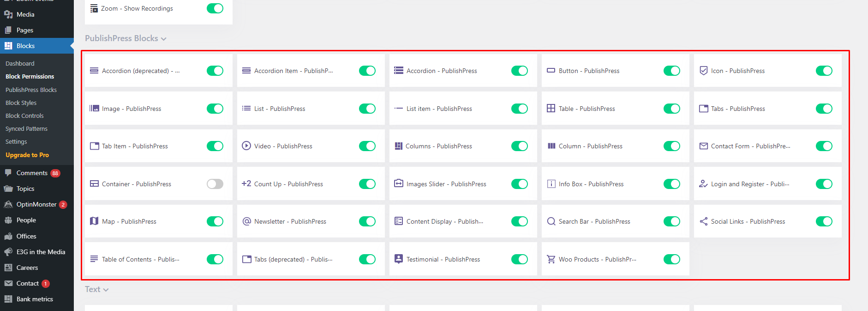
Task: Switch off the Column - PublishPress toggle
Action: coord(672,146)
